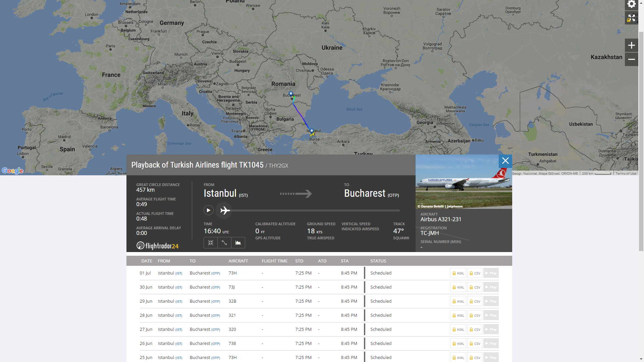This screenshot has height=362, width=644.
Task: Click the airplane marker on the playback timeline
Action: tap(225, 210)
